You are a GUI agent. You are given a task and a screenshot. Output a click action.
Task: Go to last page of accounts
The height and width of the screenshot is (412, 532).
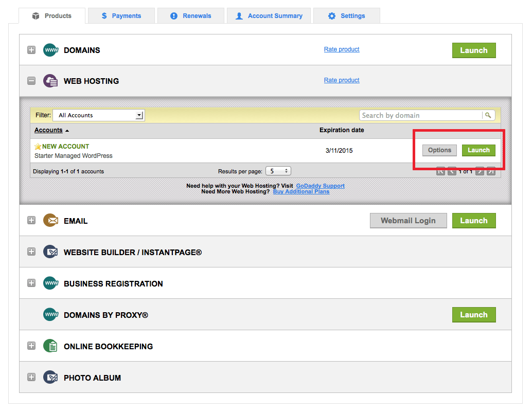click(491, 172)
